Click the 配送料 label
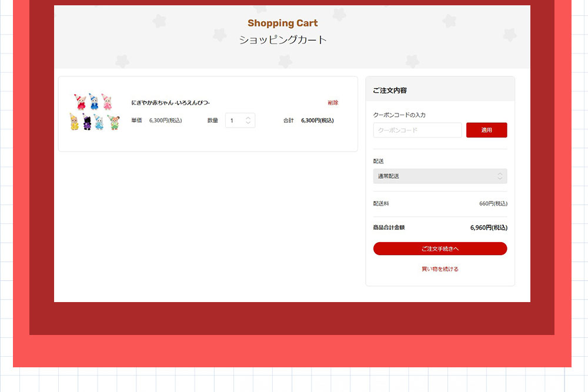588x392 pixels. click(381, 203)
